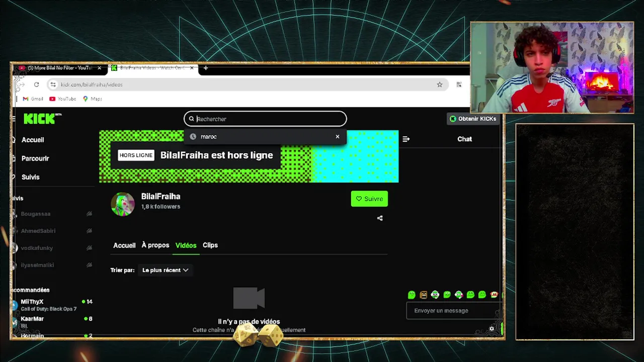This screenshot has width=644, height=362.
Task: Open followed channel Bougassaa
Action: [36, 214]
